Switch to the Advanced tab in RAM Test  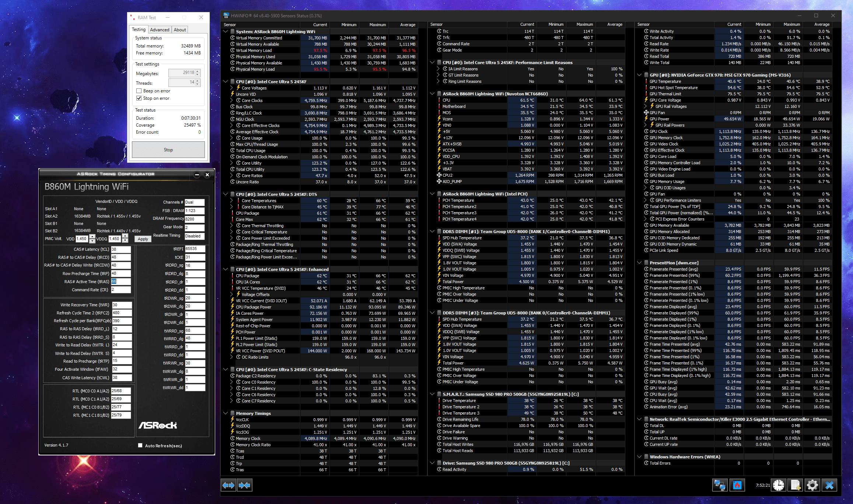point(160,30)
